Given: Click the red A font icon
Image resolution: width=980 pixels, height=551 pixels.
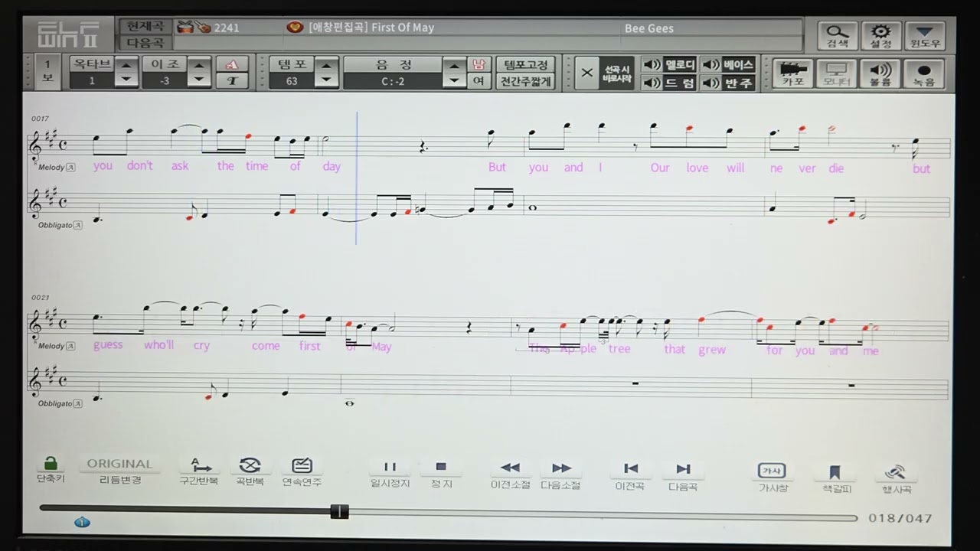Looking at the screenshot, I should (x=232, y=64).
